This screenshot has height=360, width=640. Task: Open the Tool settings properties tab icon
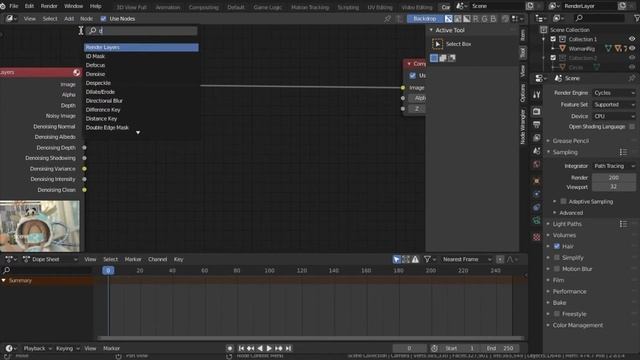click(537, 95)
